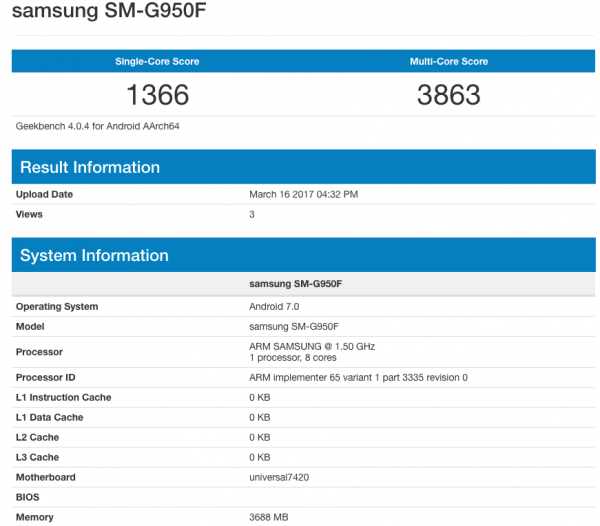The width and height of the screenshot is (600, 526).
Task: Click the Motherboard label
Action: tap(46, 477)
